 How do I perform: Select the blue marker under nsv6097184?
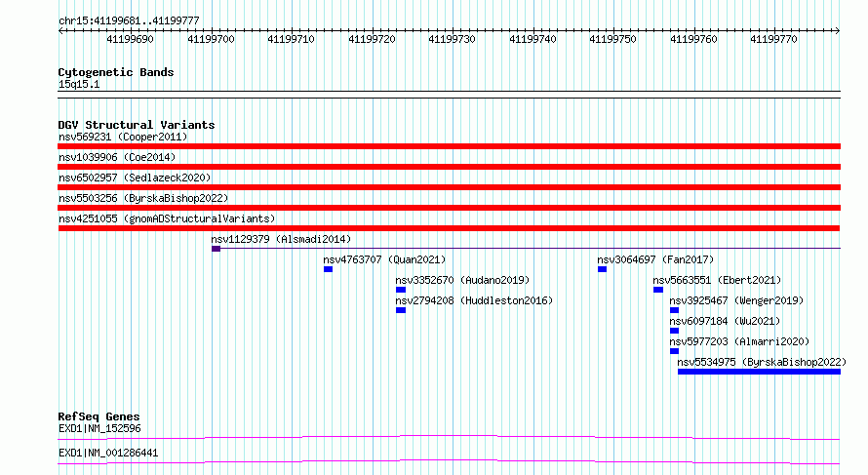tap(674, 331)
